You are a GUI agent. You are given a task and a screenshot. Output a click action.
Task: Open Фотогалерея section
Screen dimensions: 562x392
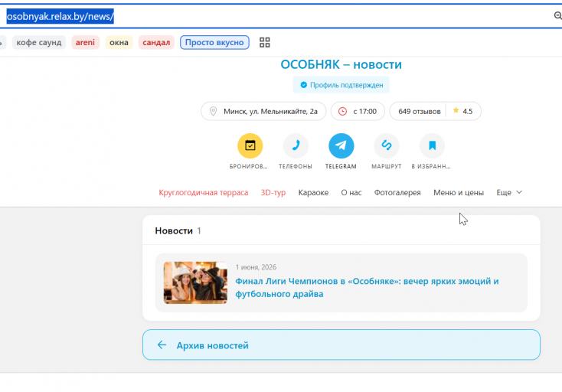pyautogui.click(x=397, y=192)
